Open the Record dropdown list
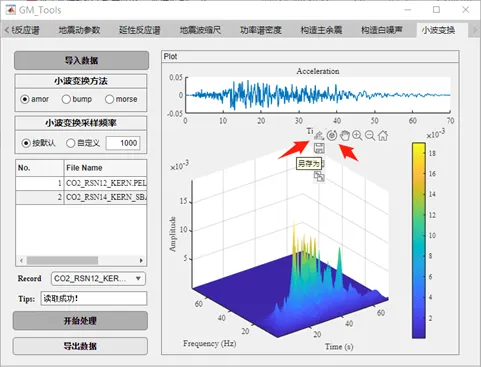The height and width of the screenshot is (367, 481). coord(98,278)
